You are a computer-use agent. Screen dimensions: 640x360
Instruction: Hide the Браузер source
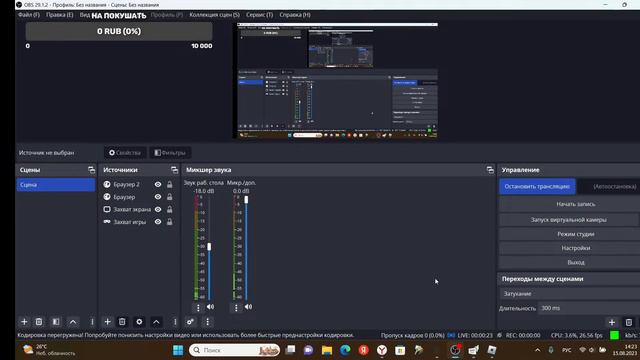[x=158, y=197]
